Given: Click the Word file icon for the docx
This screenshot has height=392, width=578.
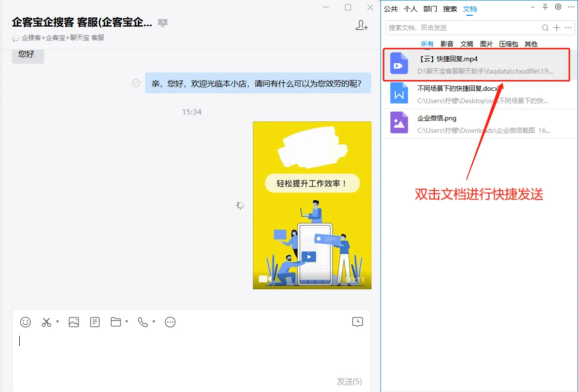Looking at the screenshot, I should point(399,93).
